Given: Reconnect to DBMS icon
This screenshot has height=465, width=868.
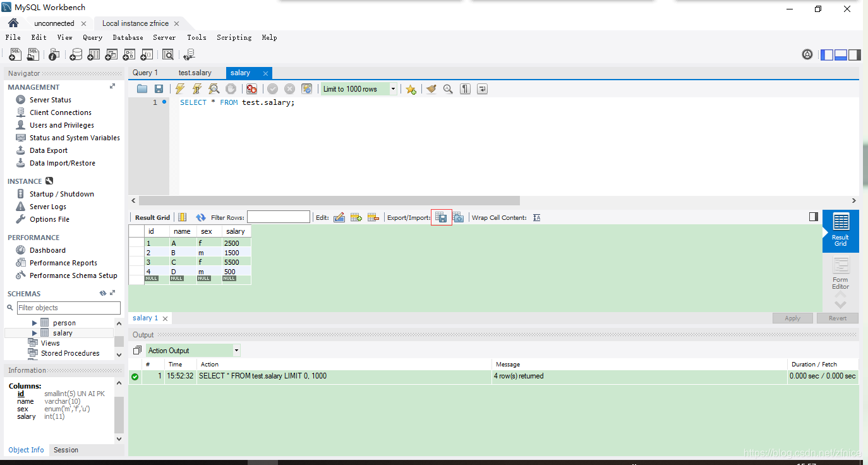Looking at the screenshot, I should (188, 54).
